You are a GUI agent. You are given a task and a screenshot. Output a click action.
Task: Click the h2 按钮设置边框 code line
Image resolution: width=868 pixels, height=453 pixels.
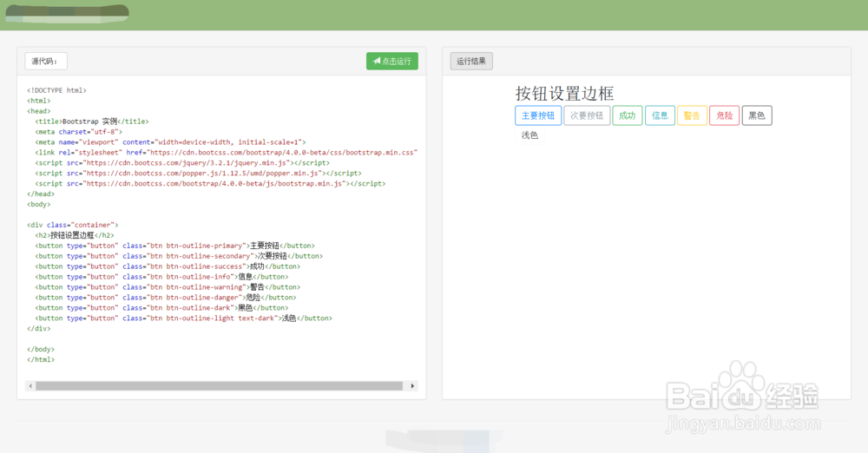pos(75,235)
